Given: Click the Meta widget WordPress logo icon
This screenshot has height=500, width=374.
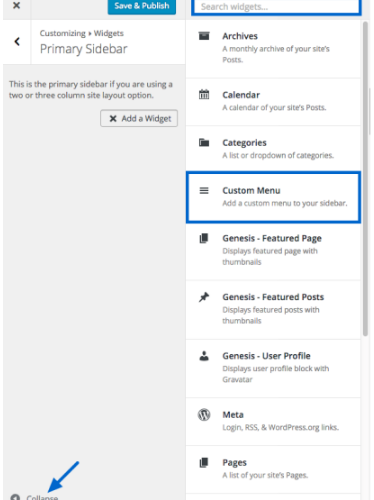Looking at the screenshot, I should [204, 415].
